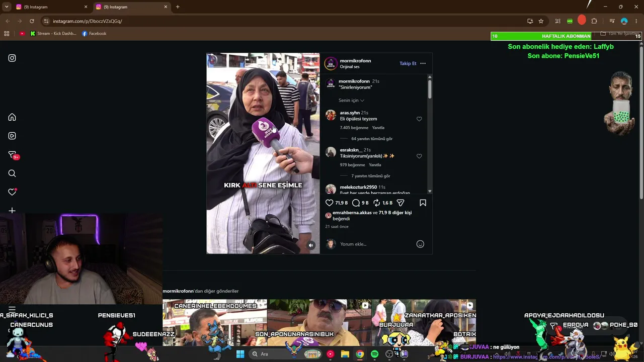Open Spotify from the taskbar
The image size is (644, 362).
[375, 354]
